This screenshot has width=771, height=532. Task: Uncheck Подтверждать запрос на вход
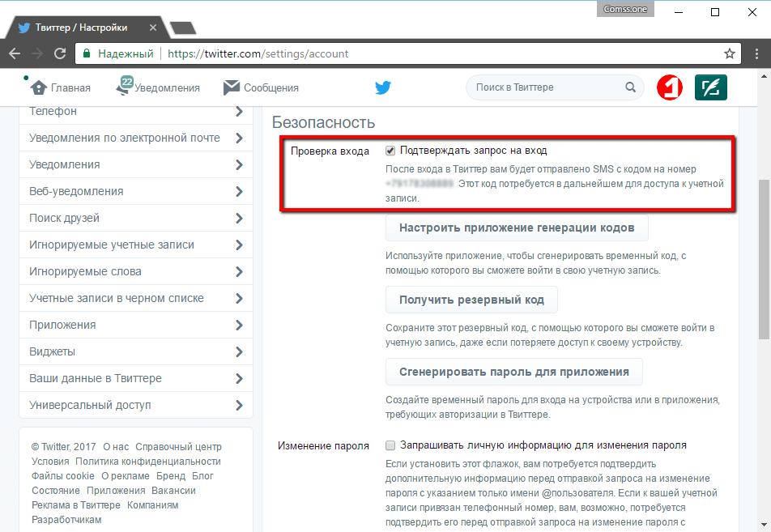390,149
